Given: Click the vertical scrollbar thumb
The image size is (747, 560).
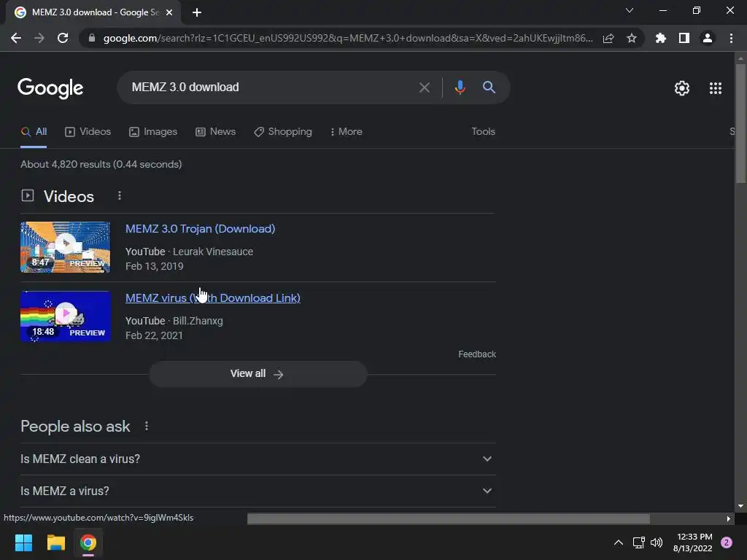Looking at the screenshot, I should [x=740, y=122].
